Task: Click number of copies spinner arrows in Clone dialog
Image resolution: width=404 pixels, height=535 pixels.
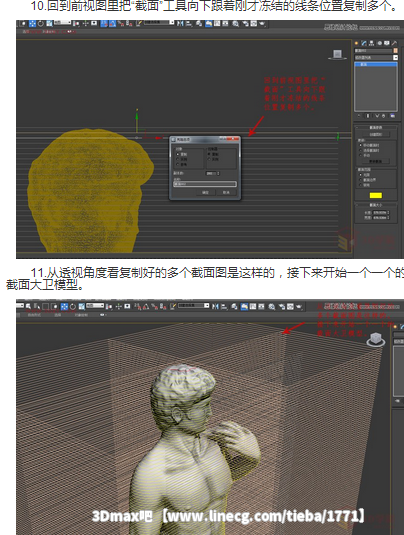Action: [x=218, y=173]
